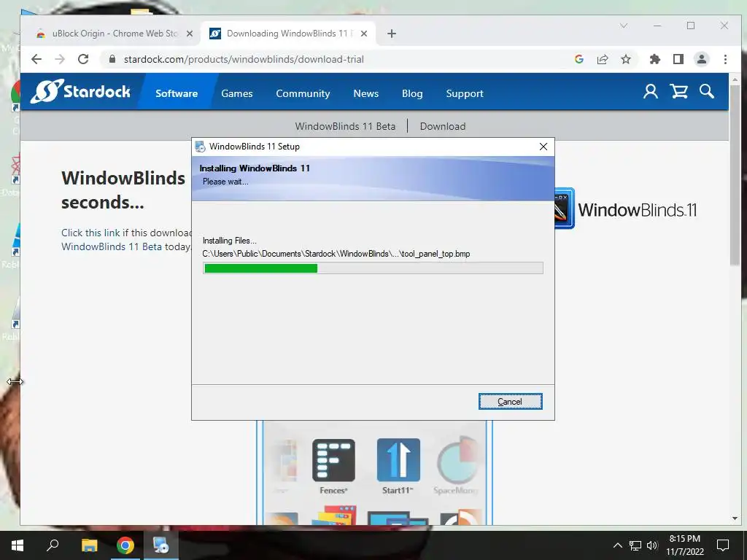
Task: Open the Chrome extensions puzzle icon
Action: (655, 59)
